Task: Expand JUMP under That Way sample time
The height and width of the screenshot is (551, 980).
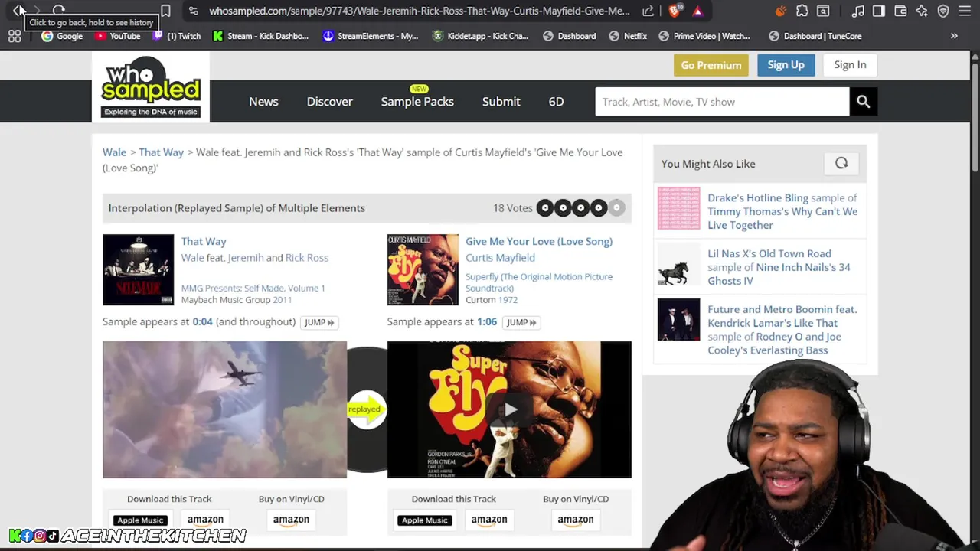Action: click(319, 322)
